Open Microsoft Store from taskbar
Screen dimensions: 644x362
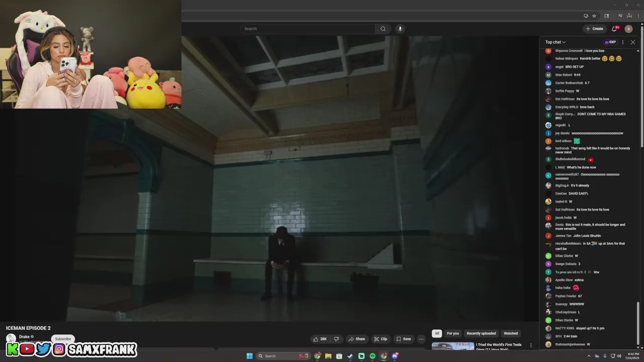339,356
